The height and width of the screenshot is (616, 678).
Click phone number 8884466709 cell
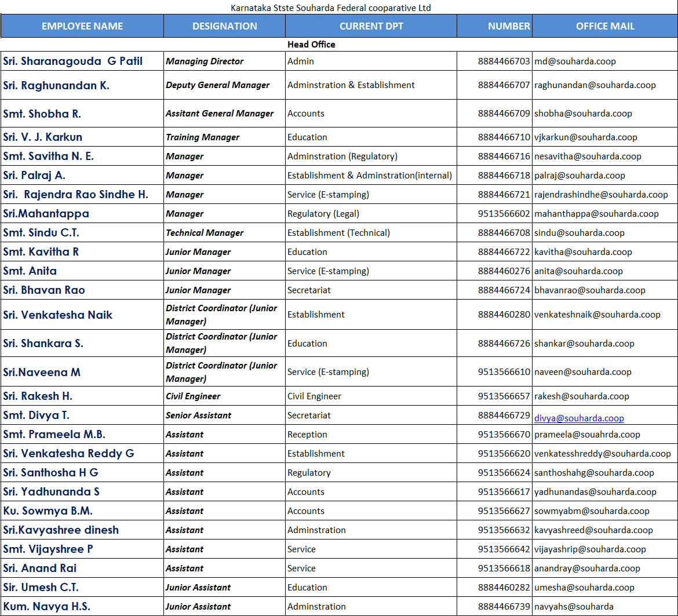(504, 114)
